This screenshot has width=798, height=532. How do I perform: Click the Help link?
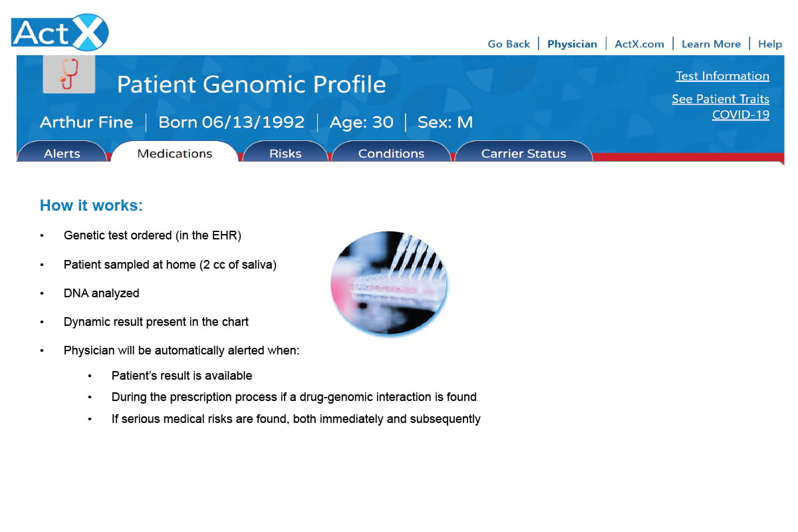pos(770,44)
